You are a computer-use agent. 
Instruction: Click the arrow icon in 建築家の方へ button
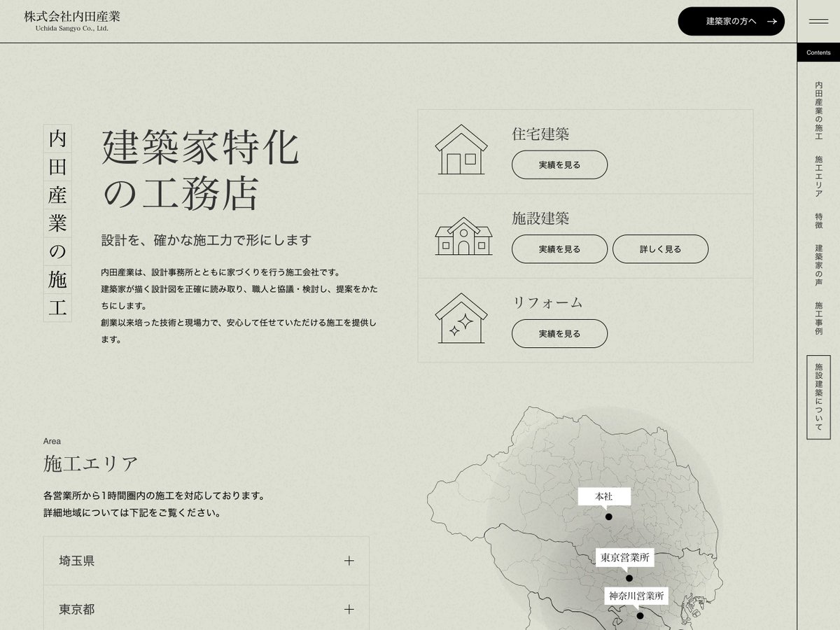click(773, 22)
